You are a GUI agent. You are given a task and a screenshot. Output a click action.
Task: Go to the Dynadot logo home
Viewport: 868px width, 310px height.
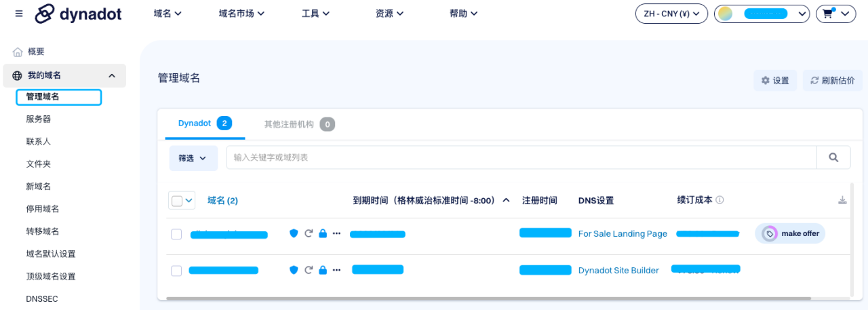79,14
